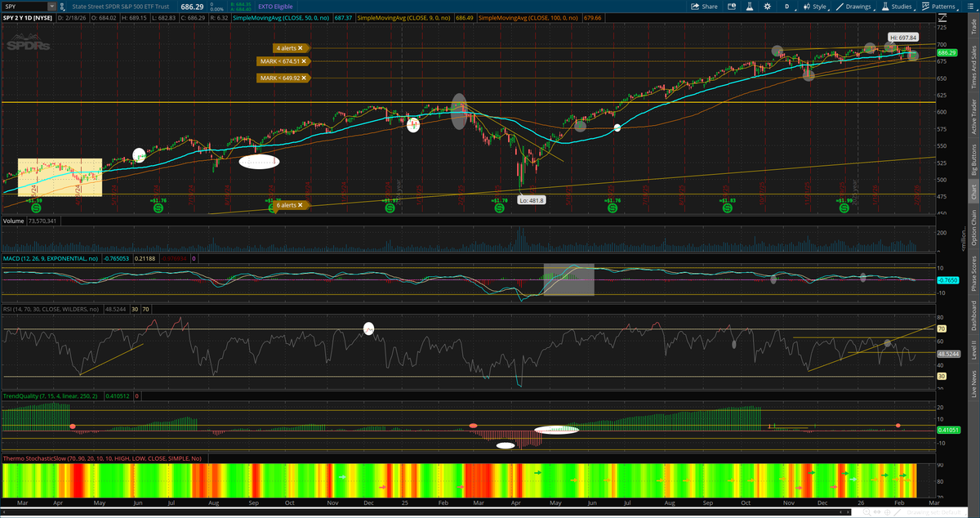980x518 pixels.
Task: Click the Volume study label
Action: (x=15, y=221)
